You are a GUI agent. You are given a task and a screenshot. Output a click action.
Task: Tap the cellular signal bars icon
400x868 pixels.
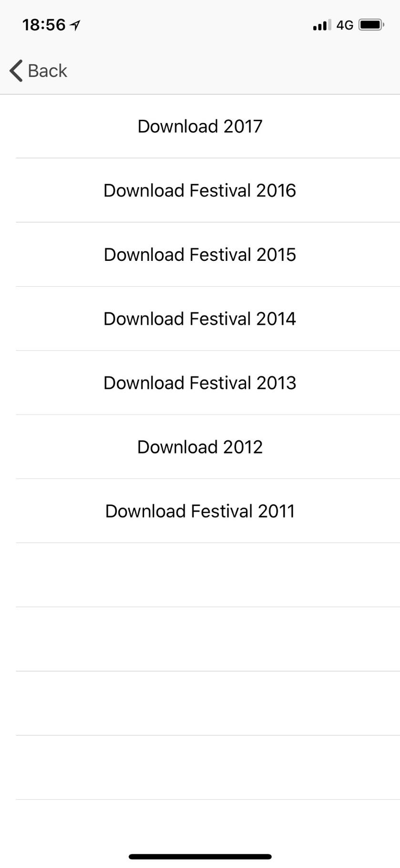(x=322, y=25)
